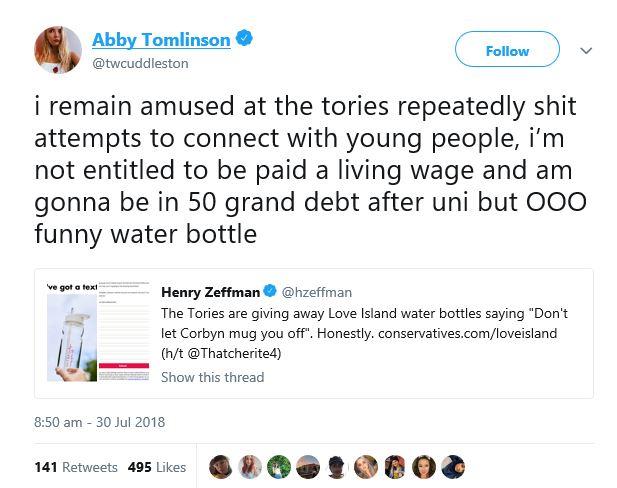Click the last liker avatar in the row
Viewport: 617px width, 488px height.
453,467
